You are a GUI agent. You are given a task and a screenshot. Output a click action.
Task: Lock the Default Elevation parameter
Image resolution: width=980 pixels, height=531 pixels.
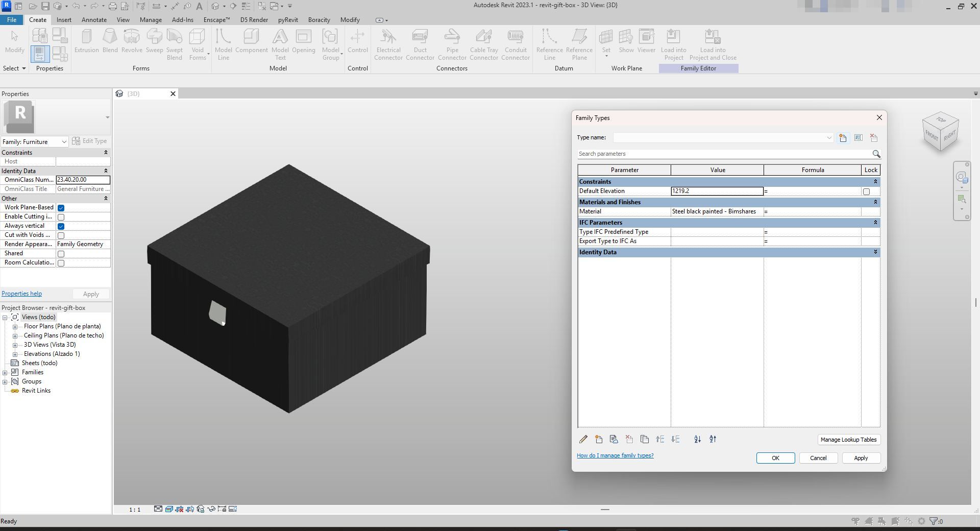(866, 191)
